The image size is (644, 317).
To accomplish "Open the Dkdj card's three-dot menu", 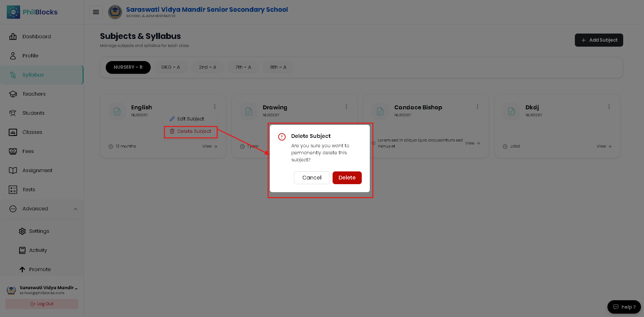I will pyautogui.click(x=609, y=107).
